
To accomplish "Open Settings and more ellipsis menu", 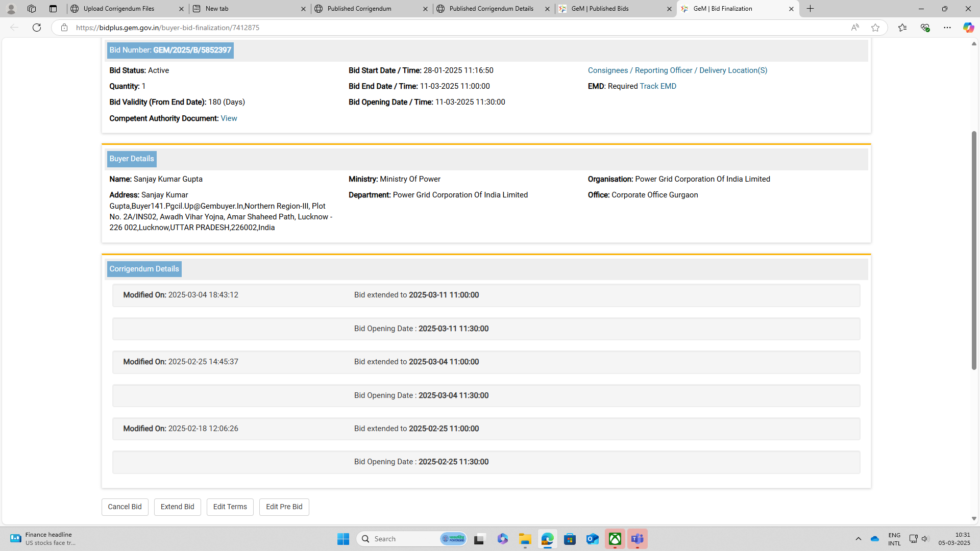I will [947, 28].
